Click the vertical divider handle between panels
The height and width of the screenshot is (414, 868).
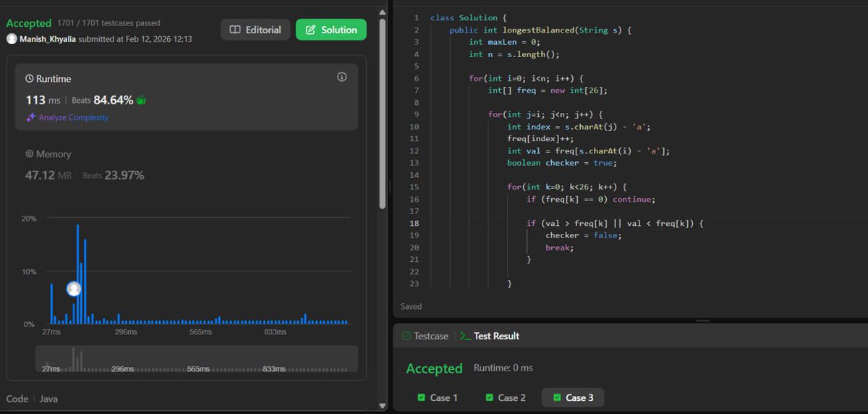point(390,186)
